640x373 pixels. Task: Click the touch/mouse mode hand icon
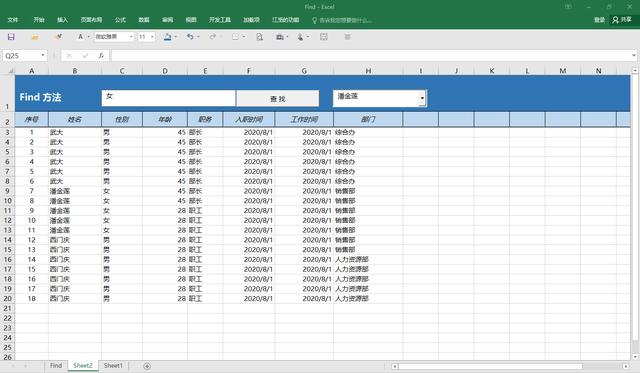tap(300, 37)
